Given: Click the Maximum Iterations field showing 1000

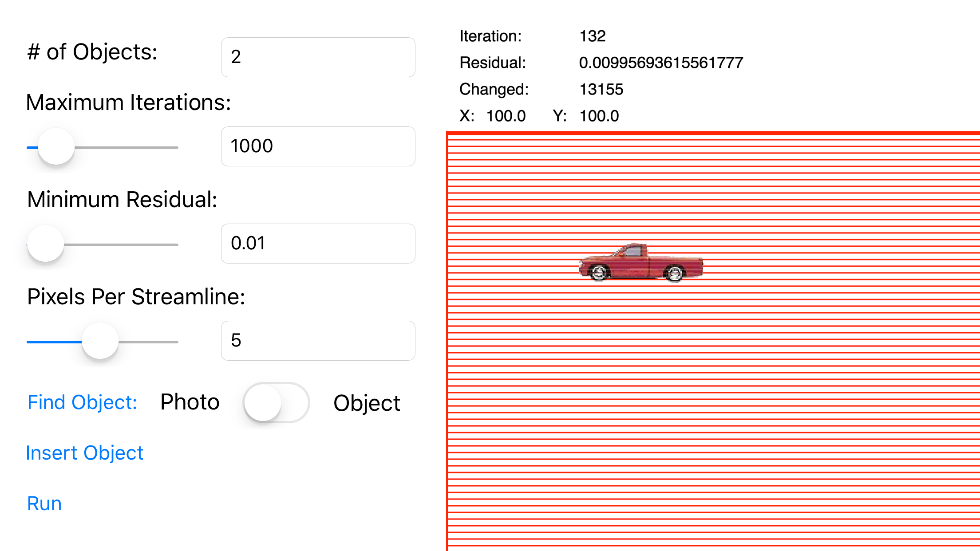Looking at the screenshot, I should point(318,146).
